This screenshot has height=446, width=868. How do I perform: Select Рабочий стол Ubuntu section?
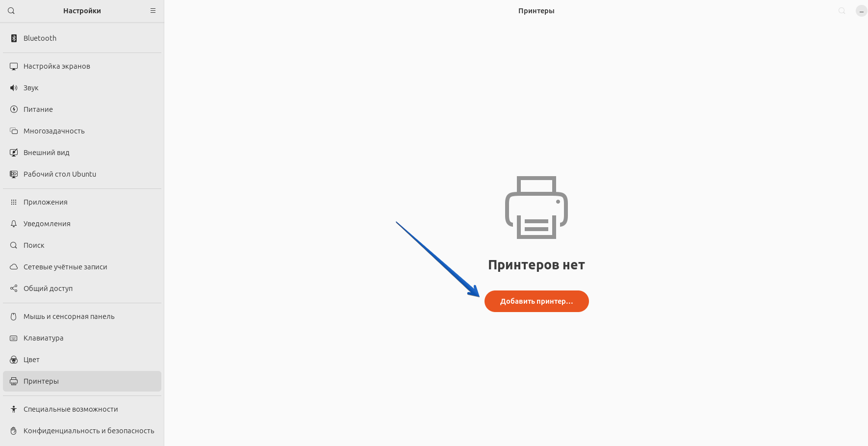pyautogui.click(x=60, y=174)
